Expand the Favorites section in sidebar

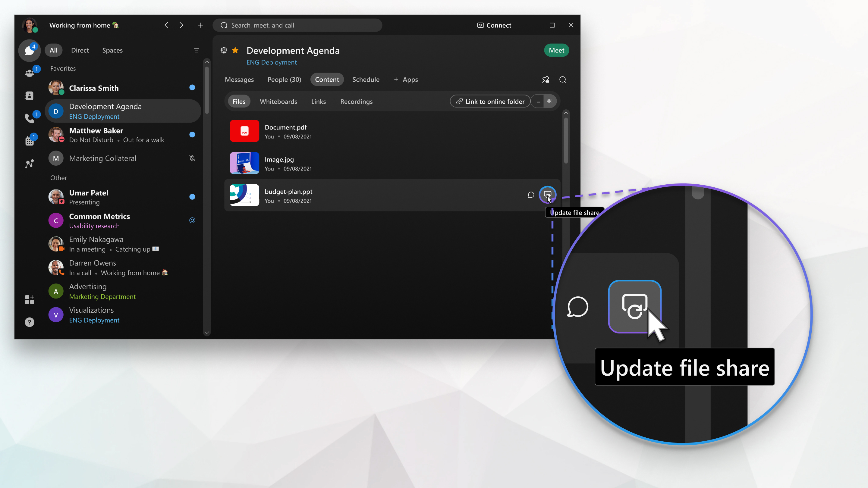tap(63, 68)
